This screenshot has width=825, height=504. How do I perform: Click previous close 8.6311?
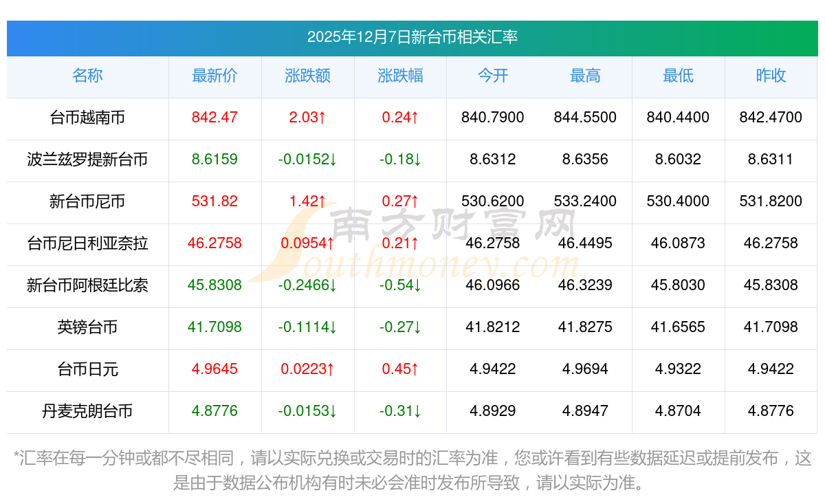[x=771, y=160]
